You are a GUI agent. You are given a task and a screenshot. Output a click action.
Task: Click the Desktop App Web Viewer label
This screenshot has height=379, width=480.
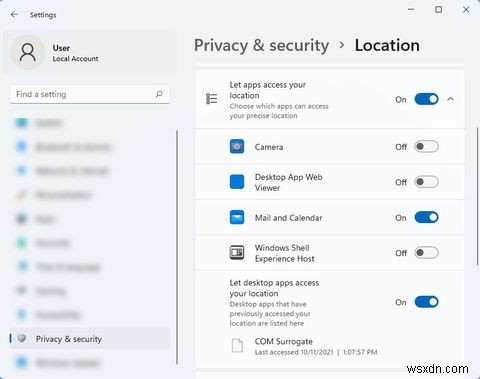(289, 182)
